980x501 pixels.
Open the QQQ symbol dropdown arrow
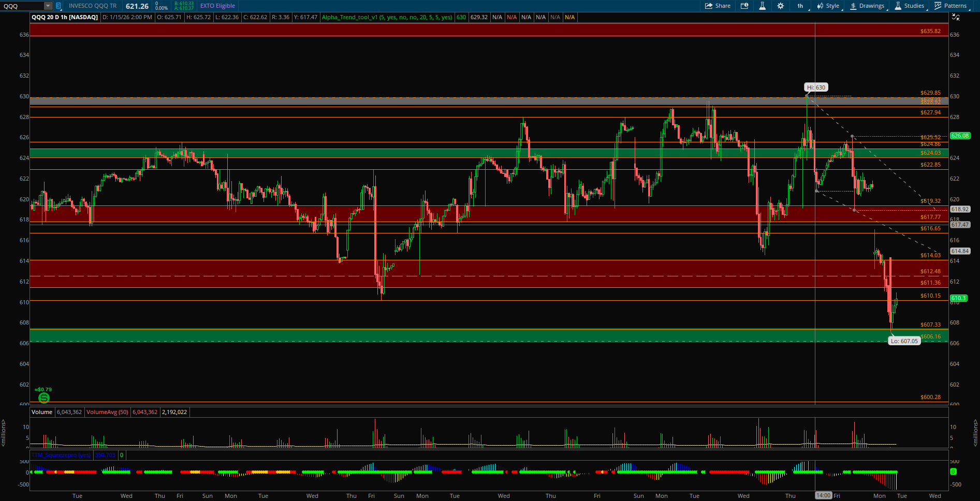point(48,6)
